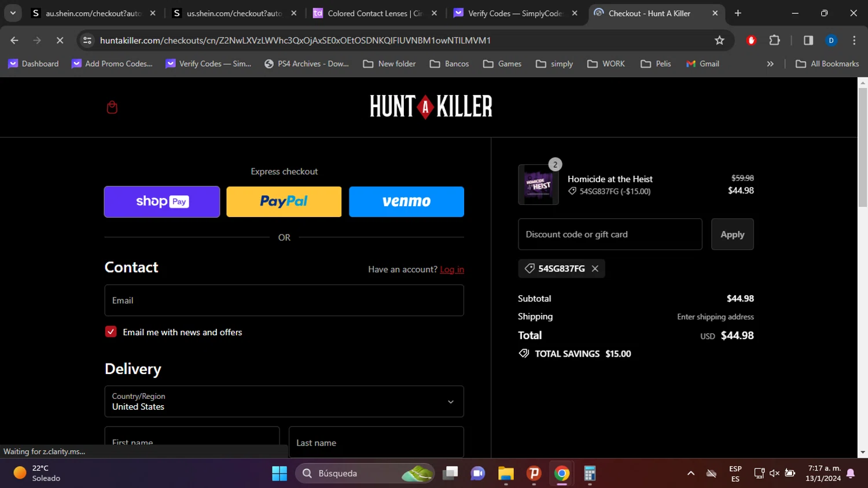Open the Extensions puzzle menu
Image resolution: width=868 pixels, height=488 pixels.
(774, 41)
